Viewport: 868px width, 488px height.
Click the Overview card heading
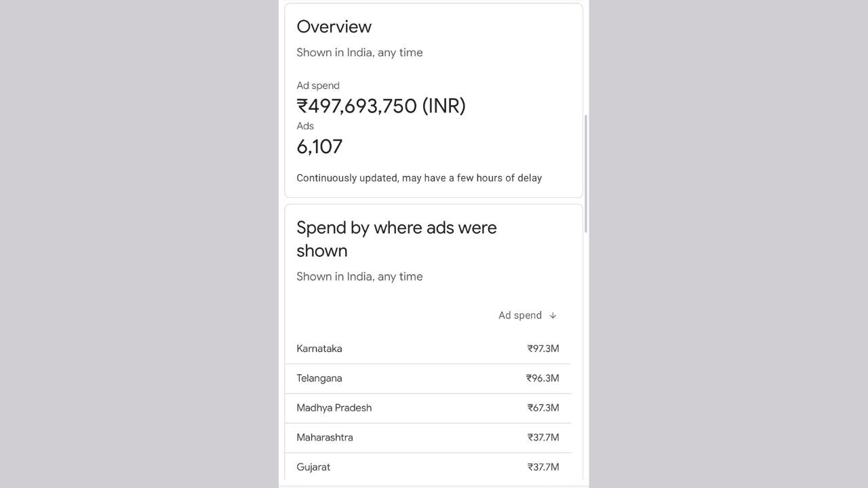tap(334, 26)
